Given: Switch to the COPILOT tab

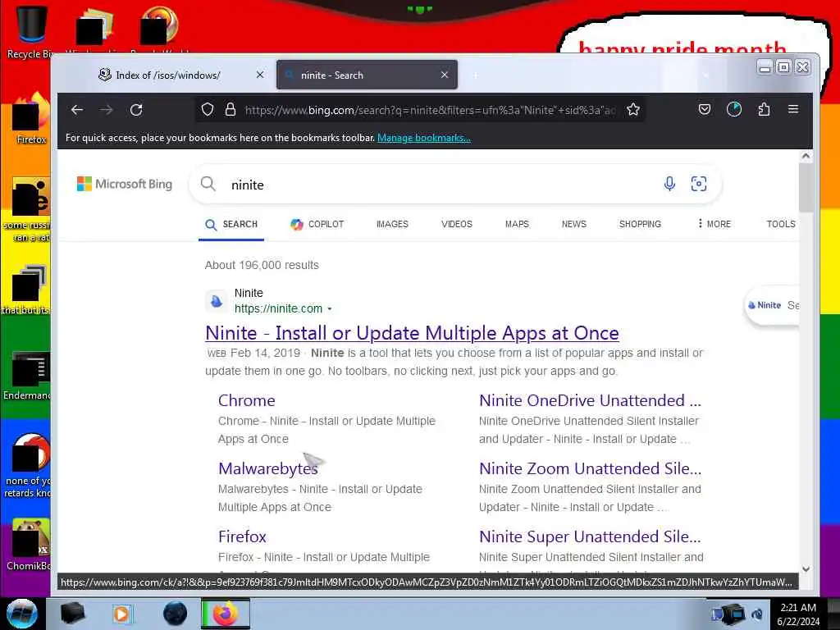Looking at the screenshot, I should (317, 224).
